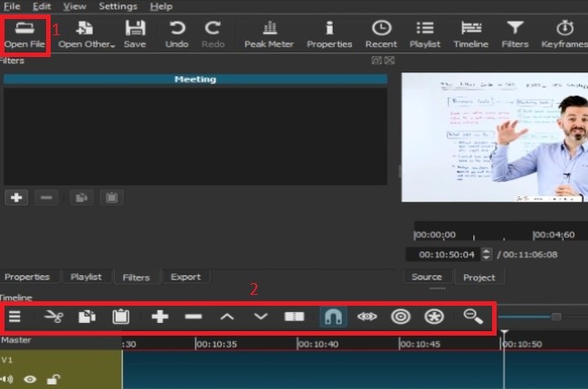Remove selected filter with minus button
Screen dimensions: 588x389
tap(46, 197)
